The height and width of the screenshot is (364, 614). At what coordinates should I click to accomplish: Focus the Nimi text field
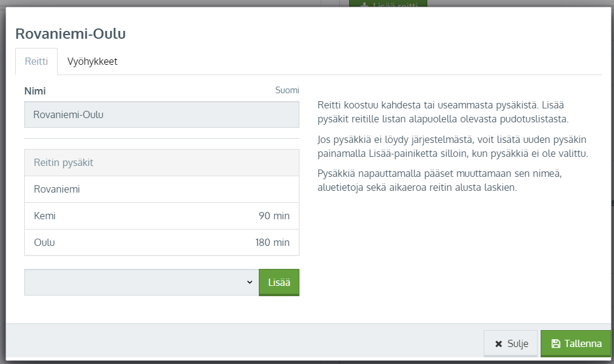click(x=161, y=114)
